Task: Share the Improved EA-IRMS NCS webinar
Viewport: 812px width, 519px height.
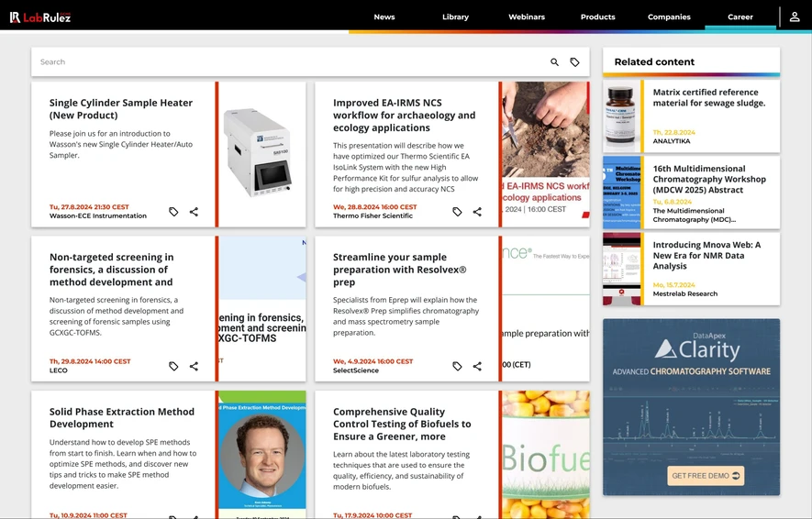Action: pos(477,212)
